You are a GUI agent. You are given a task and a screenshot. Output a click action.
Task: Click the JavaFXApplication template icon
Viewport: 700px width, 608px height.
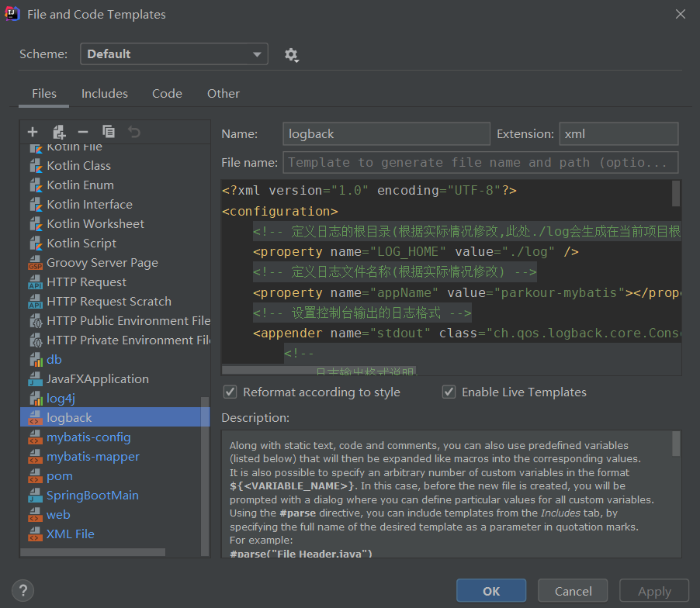point(35,379)
